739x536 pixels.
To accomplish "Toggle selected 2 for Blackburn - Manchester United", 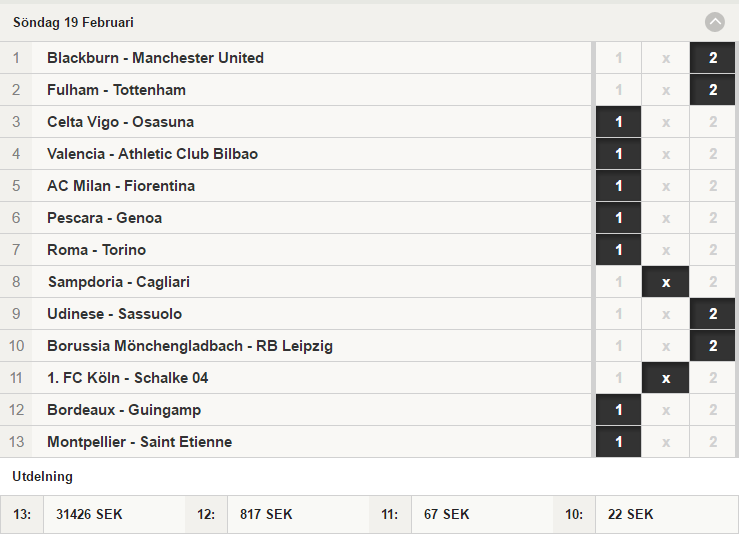I will click(x=713, y=58).
